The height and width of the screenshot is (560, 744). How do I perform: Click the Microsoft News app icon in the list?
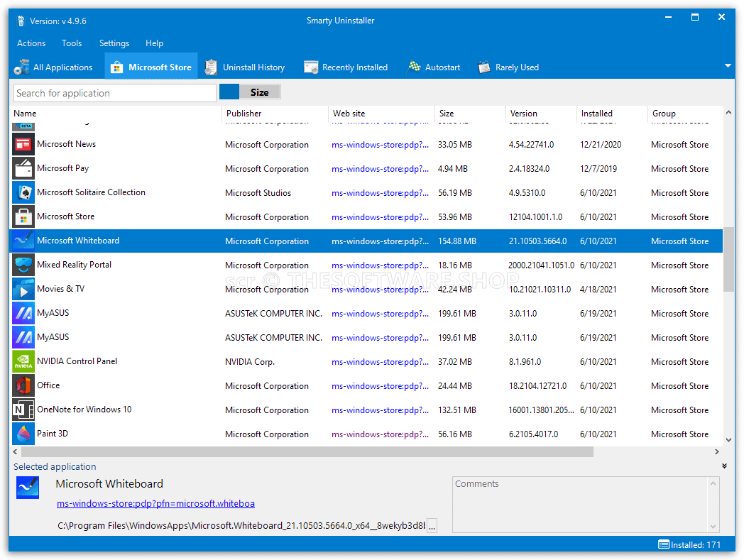click(x=23, y=144)
